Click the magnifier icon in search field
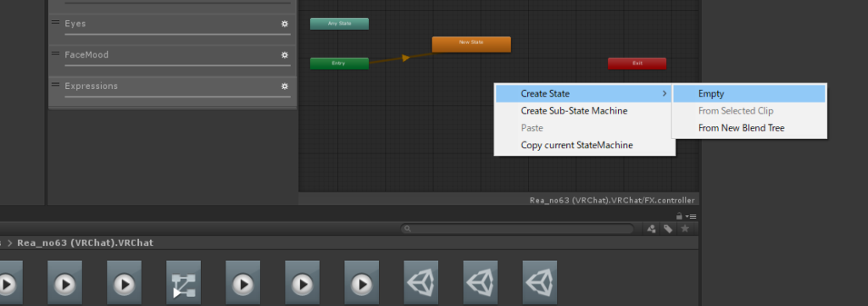This screenshot has width=868, height=306. [x=408, y=229]
